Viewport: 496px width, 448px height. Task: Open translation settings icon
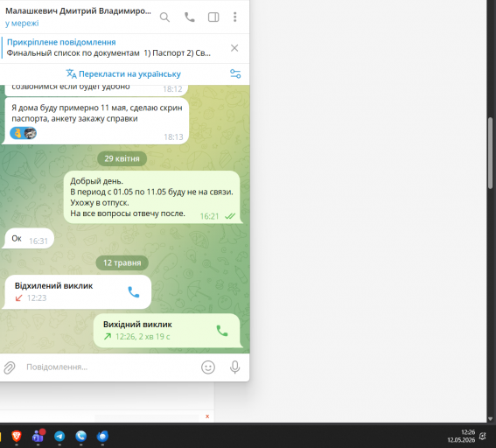pos(235,74)
